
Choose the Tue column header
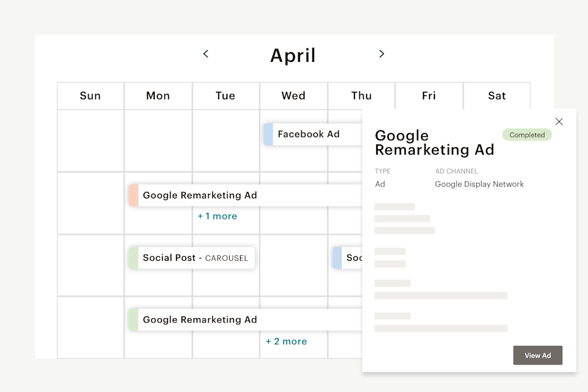(226, 96)
